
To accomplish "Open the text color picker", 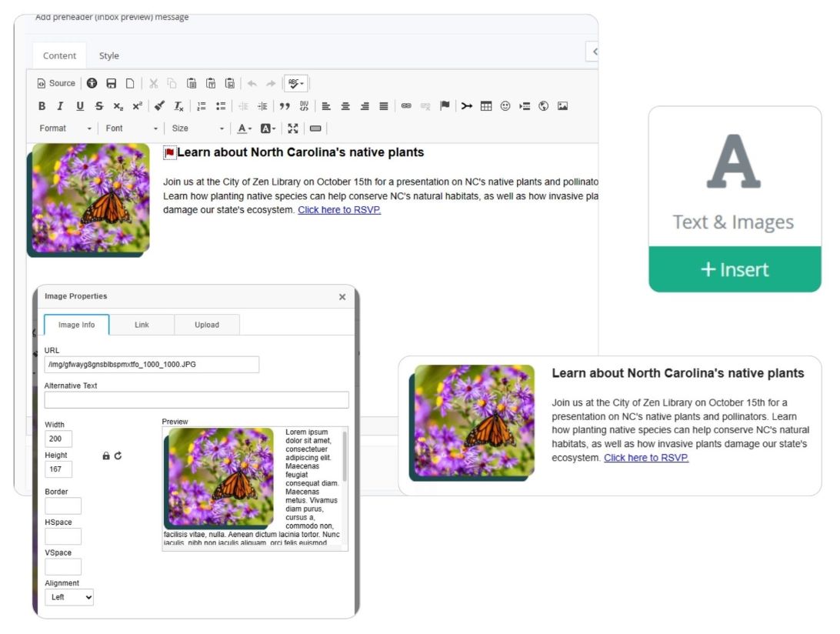I will coord(244,128).
